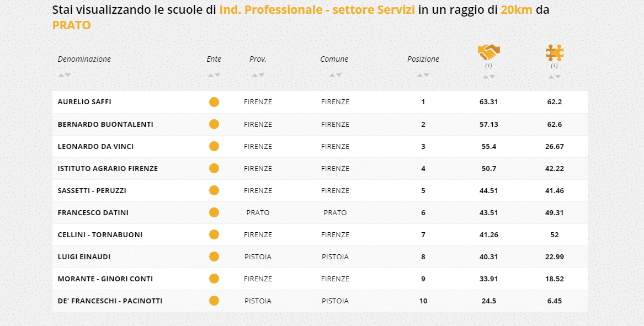Screen dimensions: 644x326
Task: Click the handshake column icon
Action: coord(488,52)
